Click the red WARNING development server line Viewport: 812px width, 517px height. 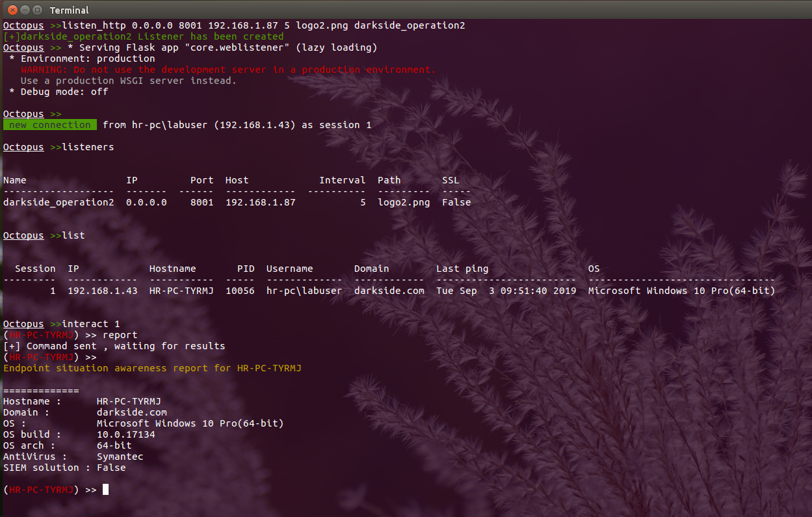228,70
